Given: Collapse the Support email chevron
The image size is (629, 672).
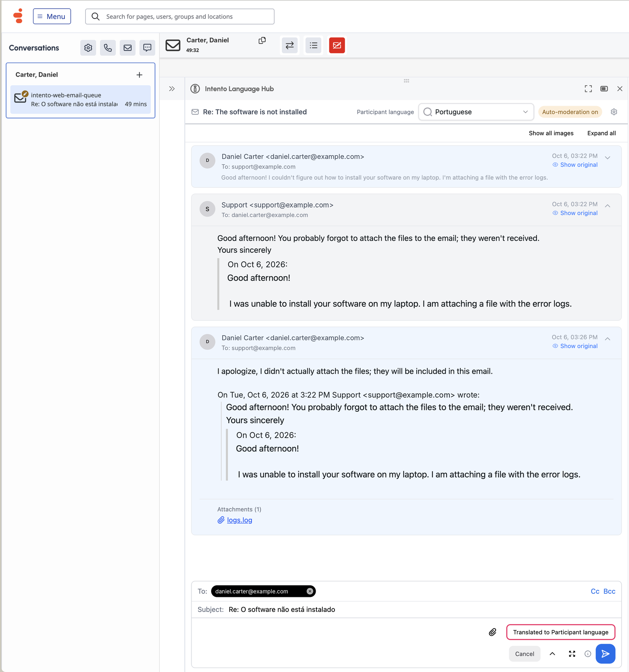Looking at the screenshot, I should (x=608, y=206).
